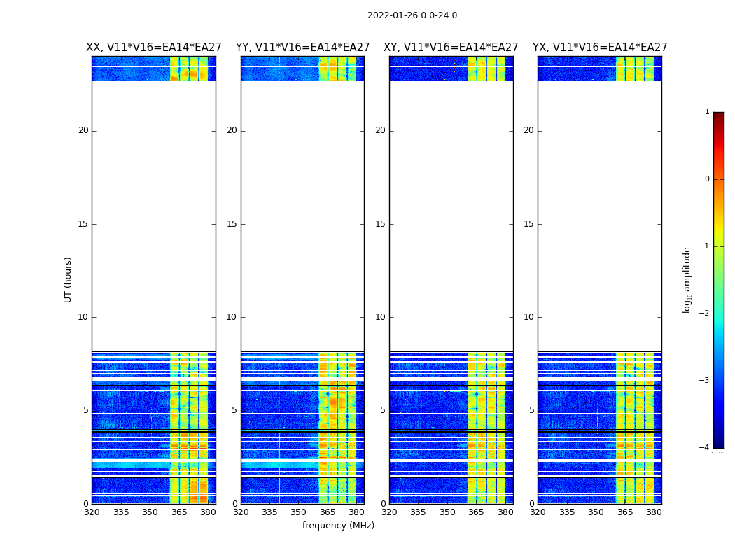Click the 350 MHz tick in YX panel
Image resolution: width=735 pixels, height=560 pixels.
click(x=596, y=512)
